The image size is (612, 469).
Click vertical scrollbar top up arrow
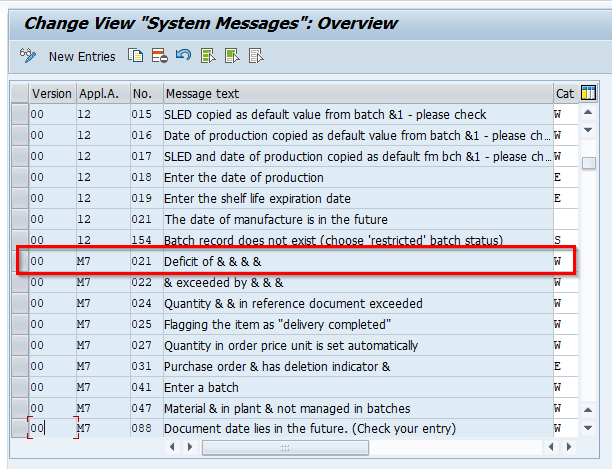pos(588,112)
